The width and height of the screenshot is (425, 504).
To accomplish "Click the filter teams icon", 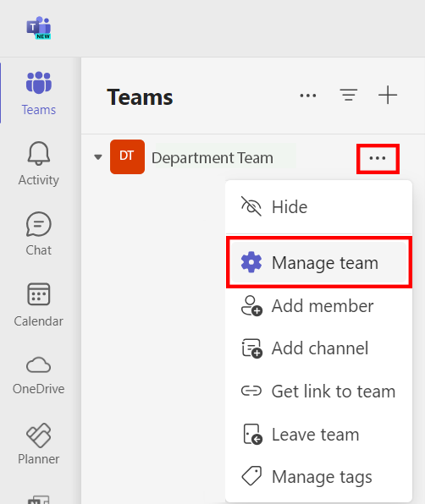I will point(349,96).
